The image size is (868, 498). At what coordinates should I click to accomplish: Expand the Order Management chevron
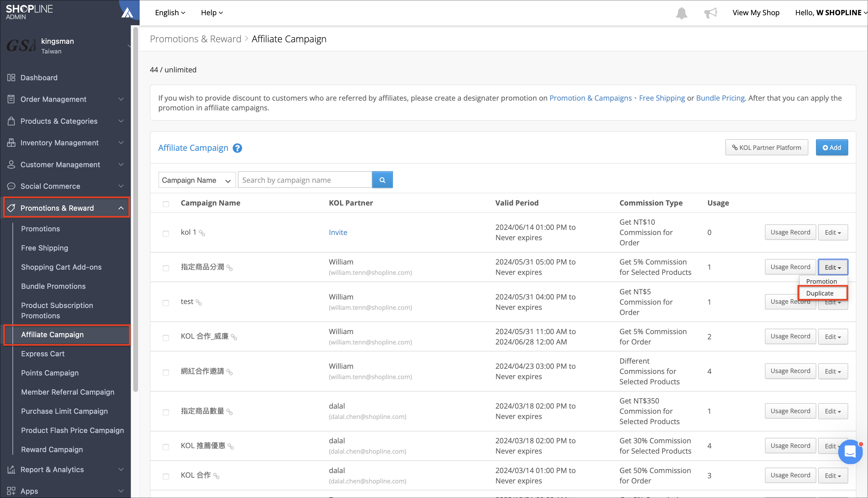[121, 99]
